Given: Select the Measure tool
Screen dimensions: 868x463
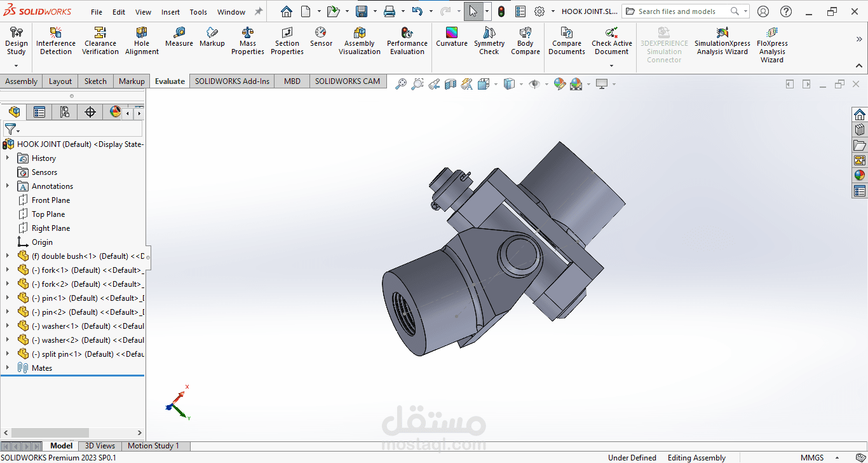Looking at the screenshot, I should [x=179, y=37].
